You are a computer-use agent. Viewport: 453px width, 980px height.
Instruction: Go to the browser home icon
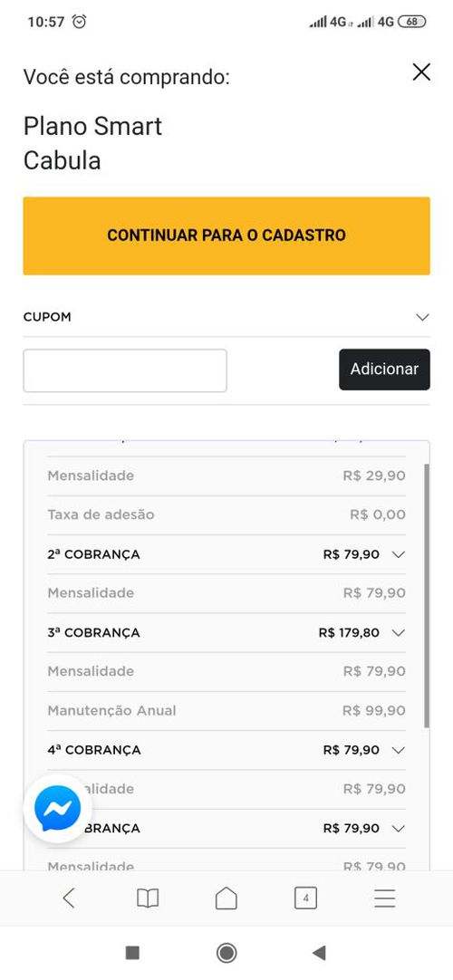[226, 898]
